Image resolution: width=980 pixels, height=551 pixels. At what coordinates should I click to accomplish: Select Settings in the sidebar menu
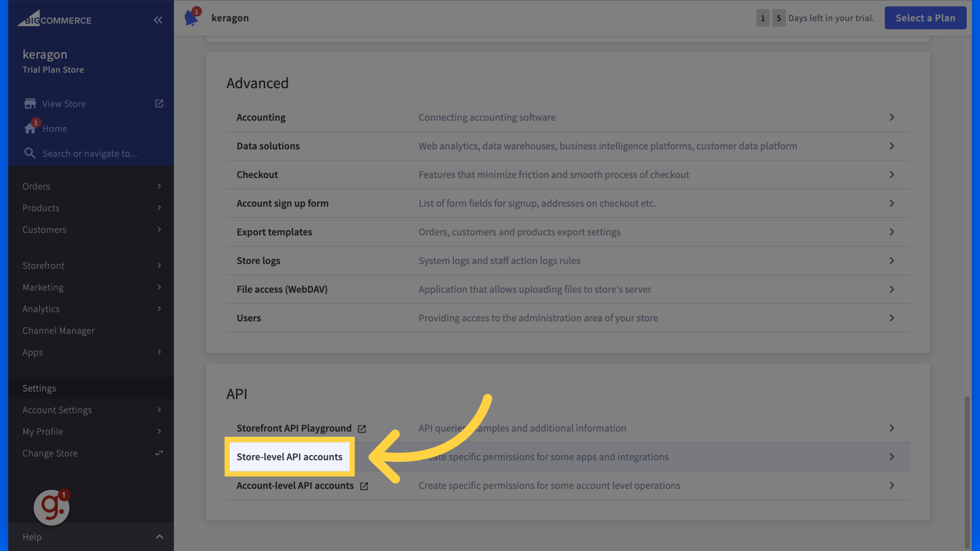click(39, 388)
